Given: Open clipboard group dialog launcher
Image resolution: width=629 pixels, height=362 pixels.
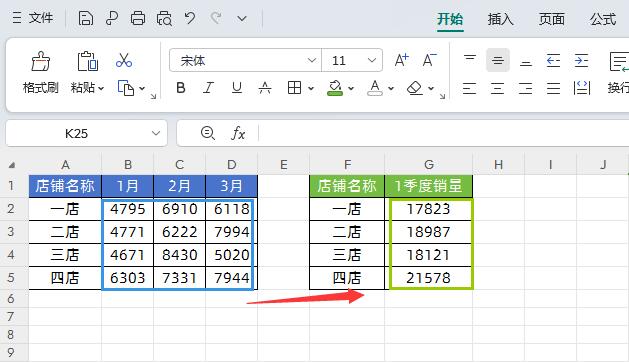Looking at the screenshot, I should click(x=153, y=96).
